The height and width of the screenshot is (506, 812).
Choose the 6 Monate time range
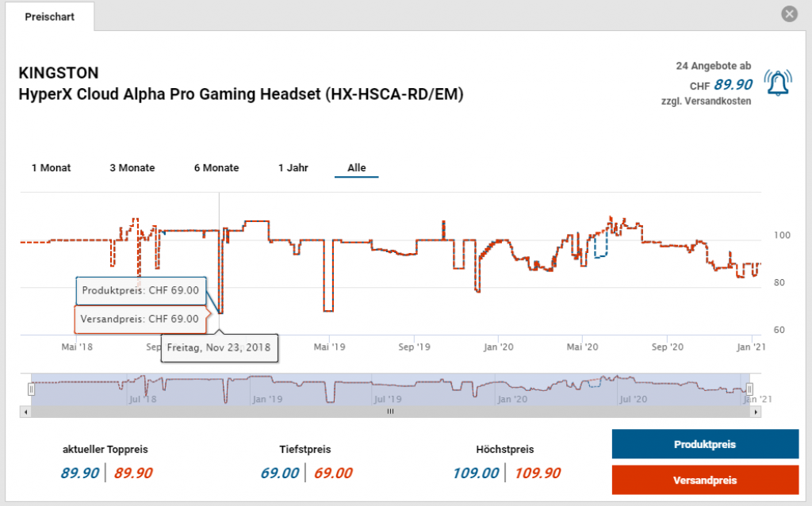pos(216,167)
